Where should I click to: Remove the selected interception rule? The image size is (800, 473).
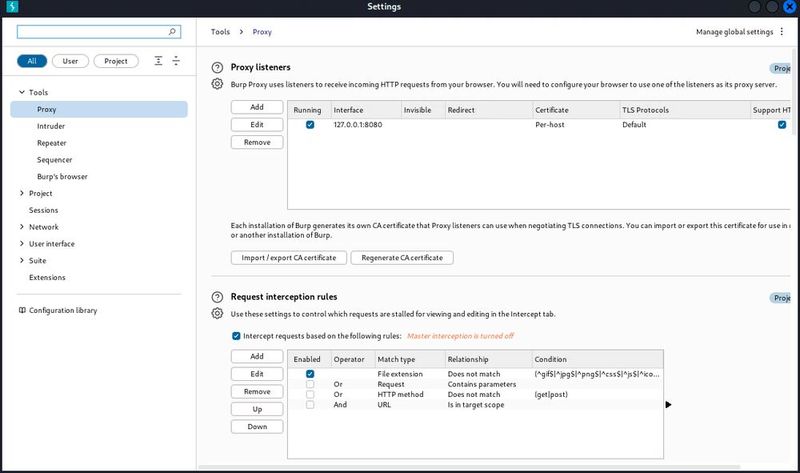[257, 391]
